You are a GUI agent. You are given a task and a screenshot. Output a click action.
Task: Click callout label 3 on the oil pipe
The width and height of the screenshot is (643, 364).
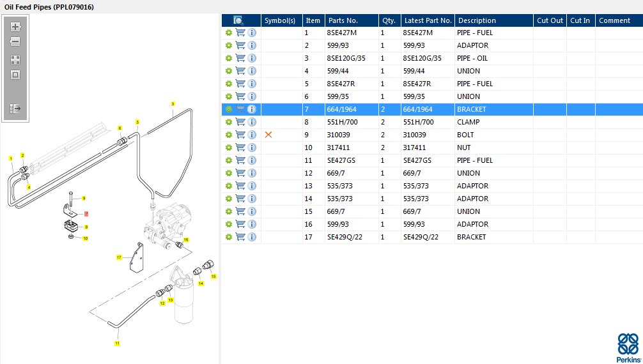point(173,104)
